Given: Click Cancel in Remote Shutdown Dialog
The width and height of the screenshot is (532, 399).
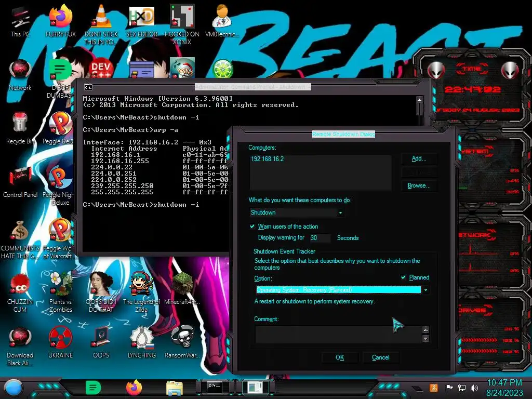Looking at the screenshot, I should (380, 357).
